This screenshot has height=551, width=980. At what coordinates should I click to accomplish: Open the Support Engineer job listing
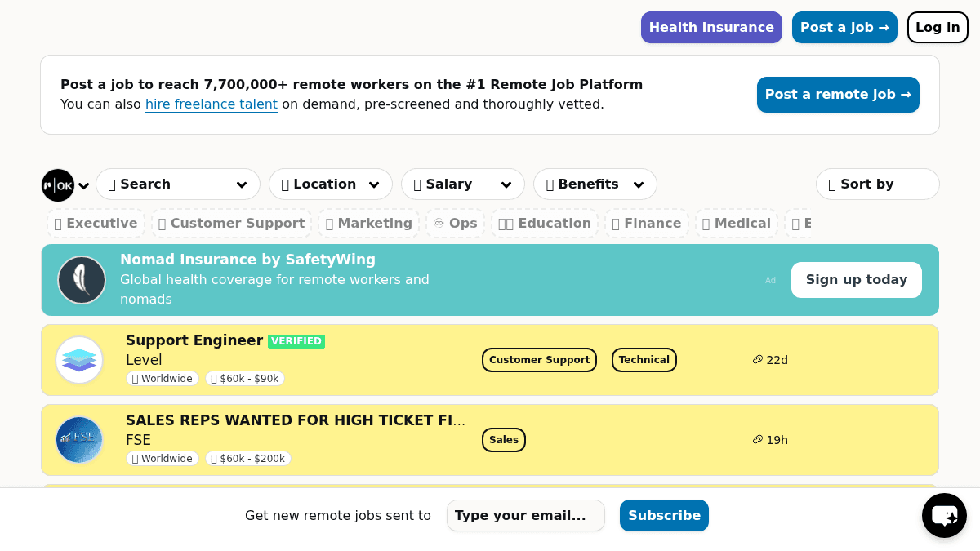[x=194, y=340]
